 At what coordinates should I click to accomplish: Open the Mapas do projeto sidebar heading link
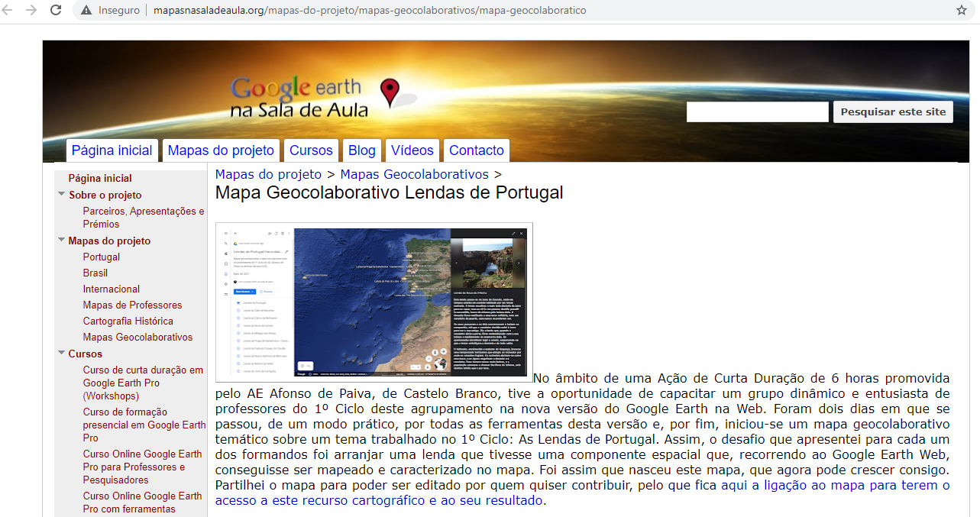pos(109,241)
